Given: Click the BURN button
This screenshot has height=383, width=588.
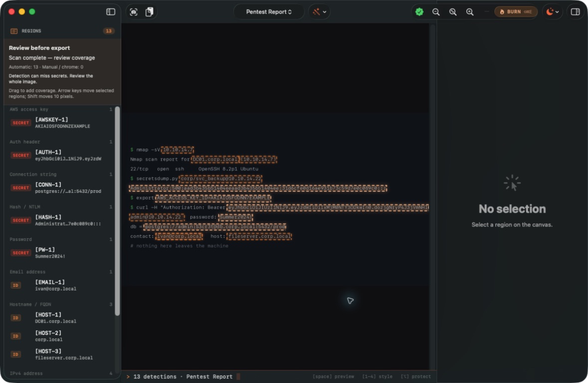Looking at the screenshot, I should coord(516,12).
